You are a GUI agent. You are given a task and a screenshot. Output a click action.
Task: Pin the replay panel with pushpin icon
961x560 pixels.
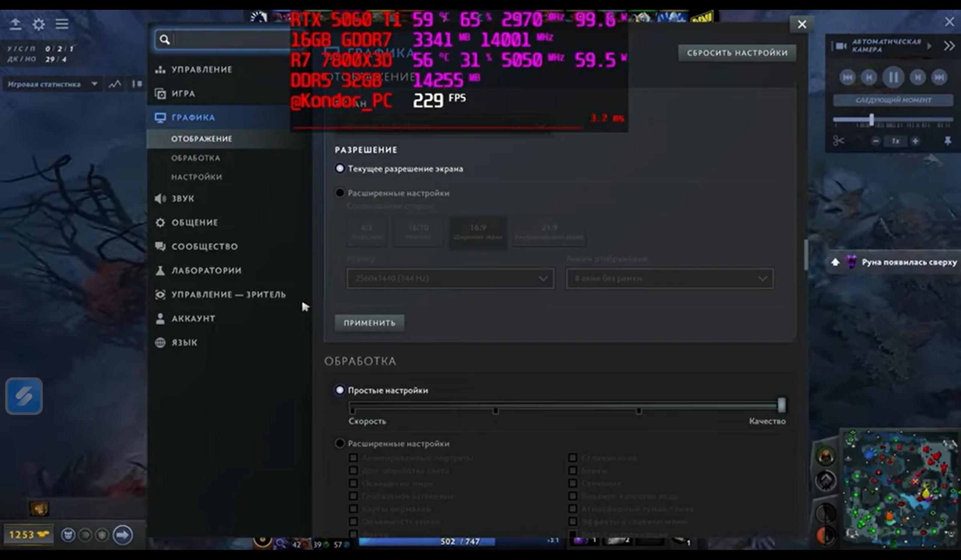pyautogui.click(x=947, y=141)
